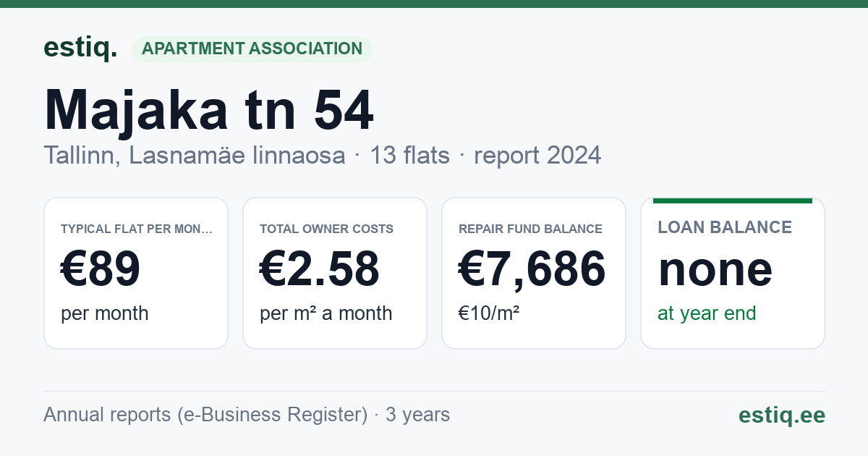Open the estiq.ee link

point(782,415)
